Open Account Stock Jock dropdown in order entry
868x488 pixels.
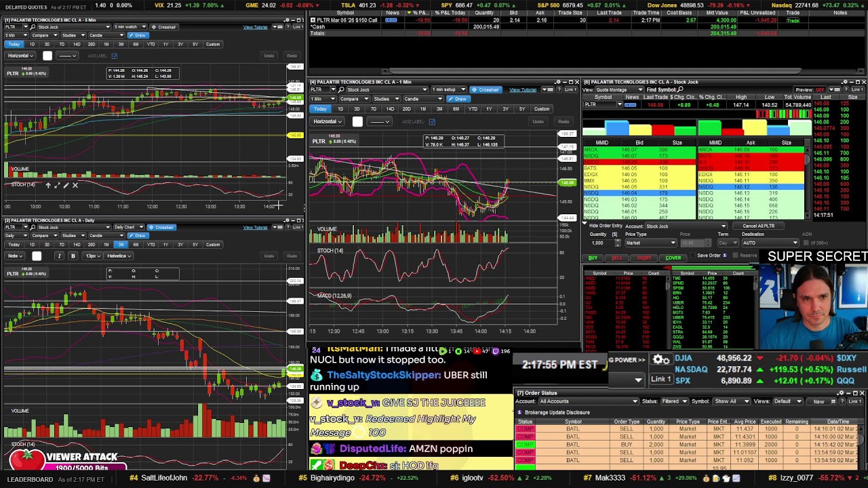(686, 226)
